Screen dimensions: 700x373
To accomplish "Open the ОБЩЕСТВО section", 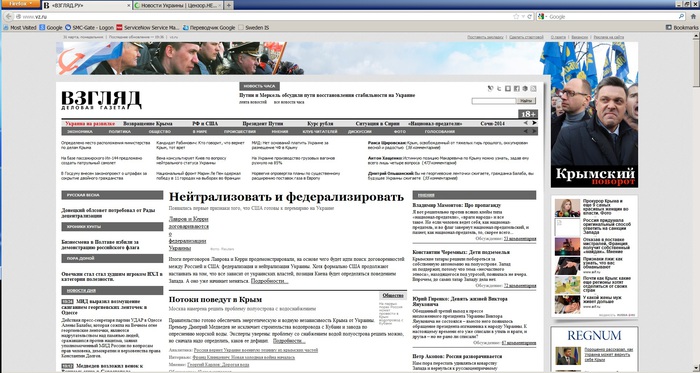I will (x=160, y=132).
